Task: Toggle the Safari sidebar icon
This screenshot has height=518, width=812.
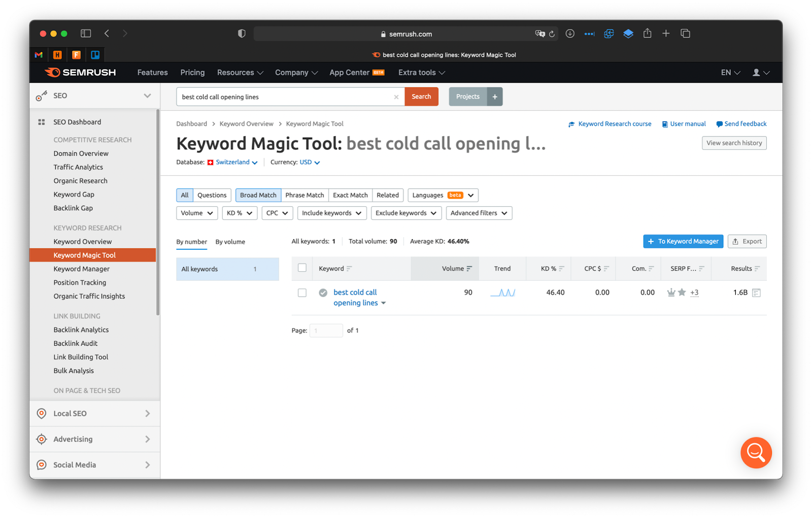Action: coord(86,34)
